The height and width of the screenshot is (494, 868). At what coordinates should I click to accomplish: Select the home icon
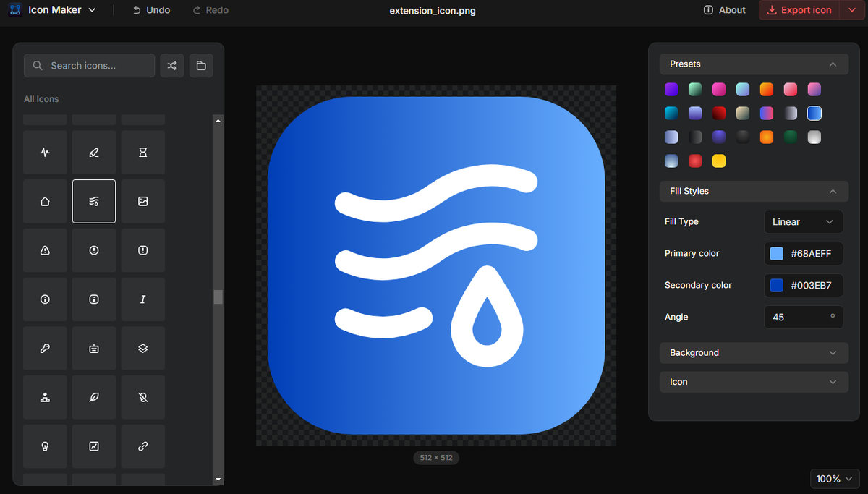click(x=45, y=202)
